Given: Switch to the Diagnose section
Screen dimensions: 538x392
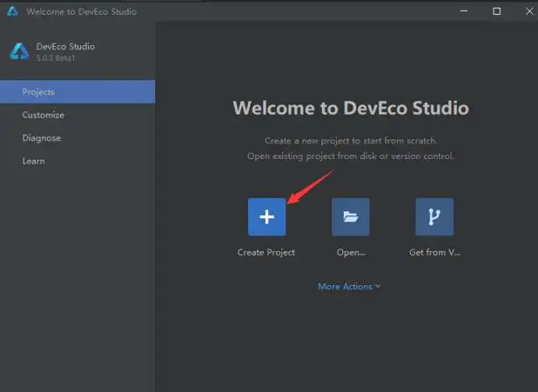Looking at the screenshot, I should (x=41, y=138).
